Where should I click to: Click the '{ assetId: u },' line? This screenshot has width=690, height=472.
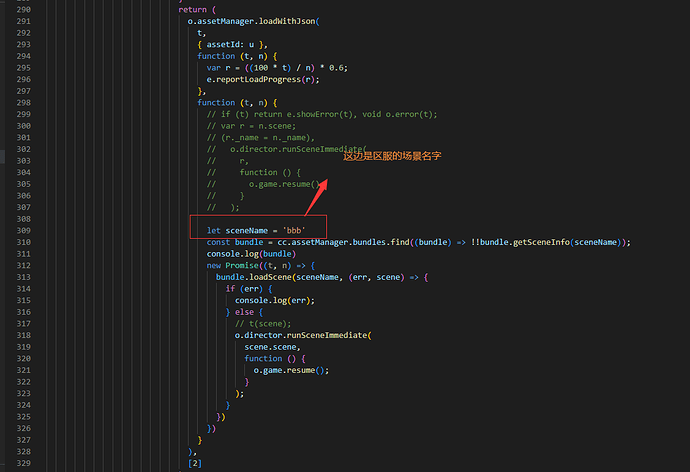232,45
